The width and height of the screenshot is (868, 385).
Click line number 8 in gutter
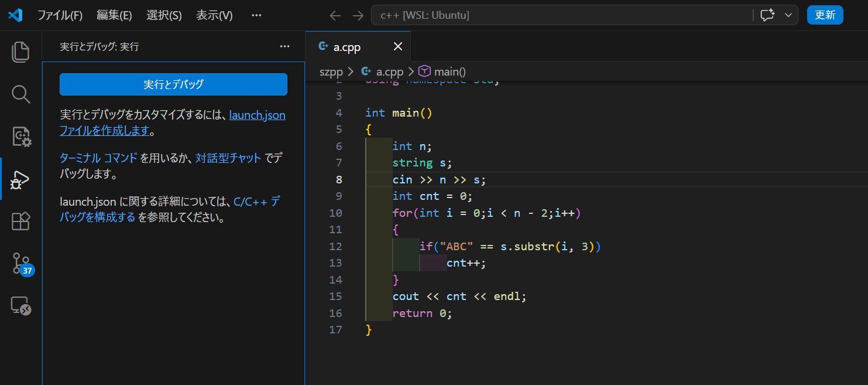[x=339, y=179]
